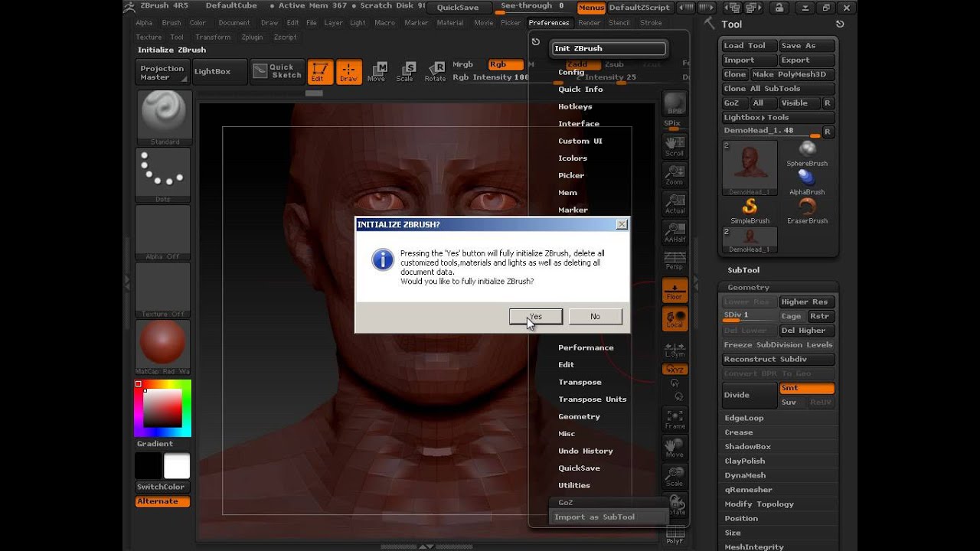Click the right shelf Scale view icon
The height and width of the screenshot is (551, 980).
[675, 476]
